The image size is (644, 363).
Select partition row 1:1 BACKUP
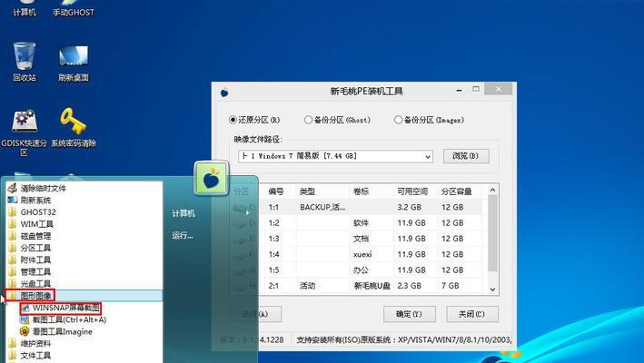[x=357, y=207]
